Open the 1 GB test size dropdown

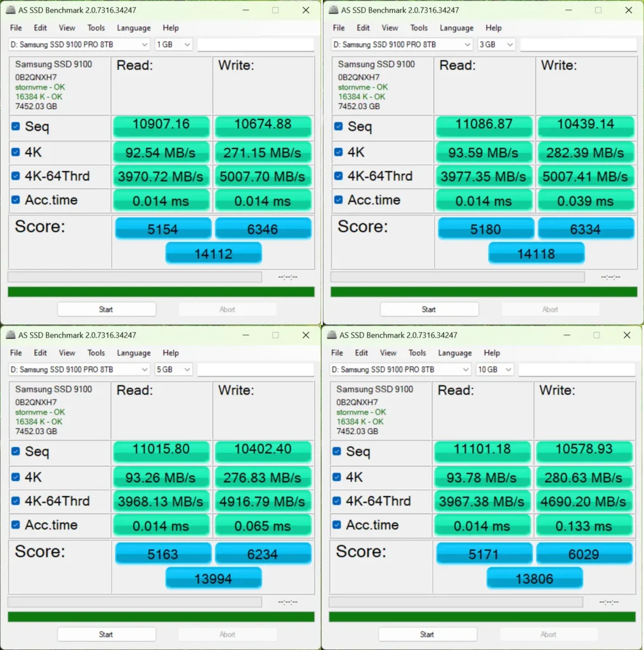173,44
